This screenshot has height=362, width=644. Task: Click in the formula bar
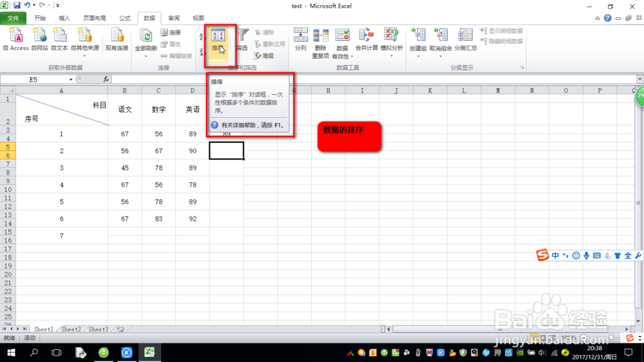coord(374,79)
